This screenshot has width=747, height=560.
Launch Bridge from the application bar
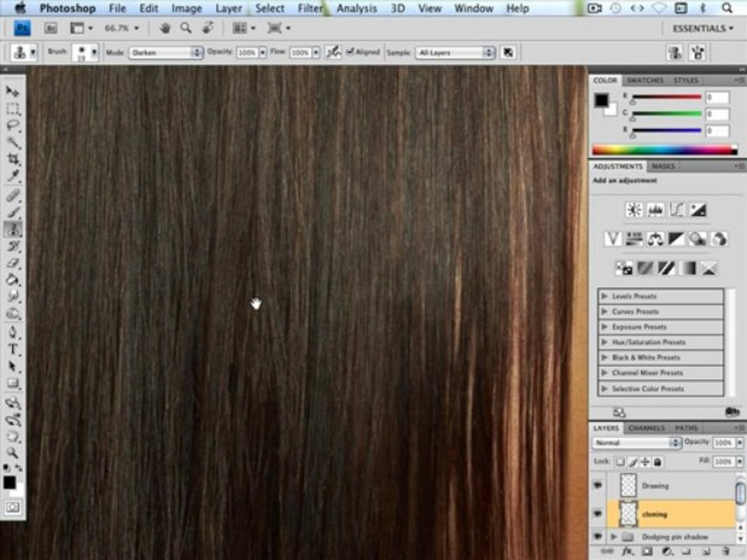point(51,28)
